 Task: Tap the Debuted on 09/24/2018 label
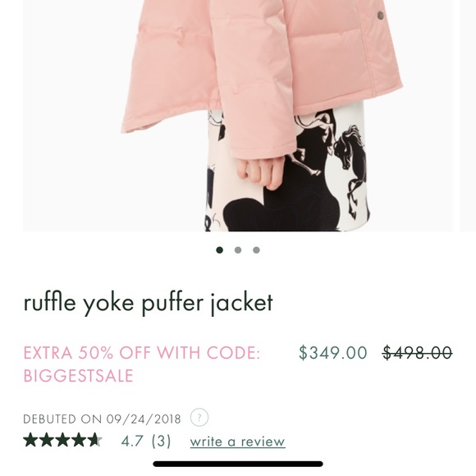[x=102, y=419]
